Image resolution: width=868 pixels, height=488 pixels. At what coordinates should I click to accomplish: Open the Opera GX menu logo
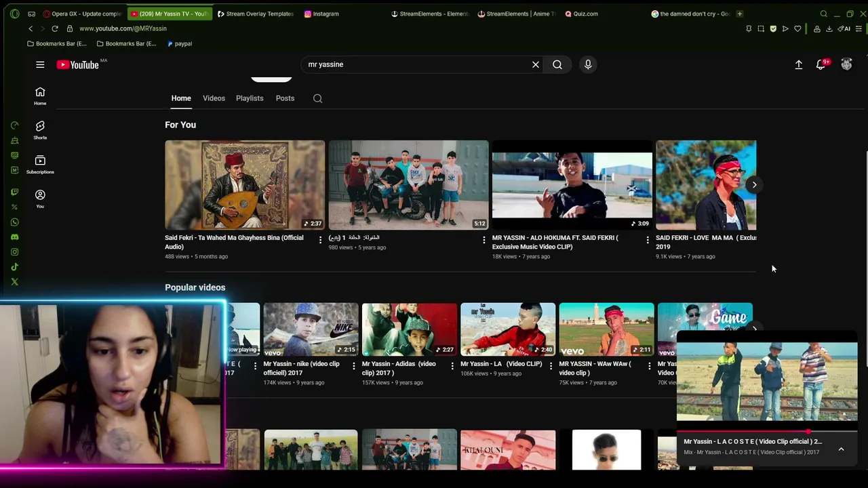[14, 14]
